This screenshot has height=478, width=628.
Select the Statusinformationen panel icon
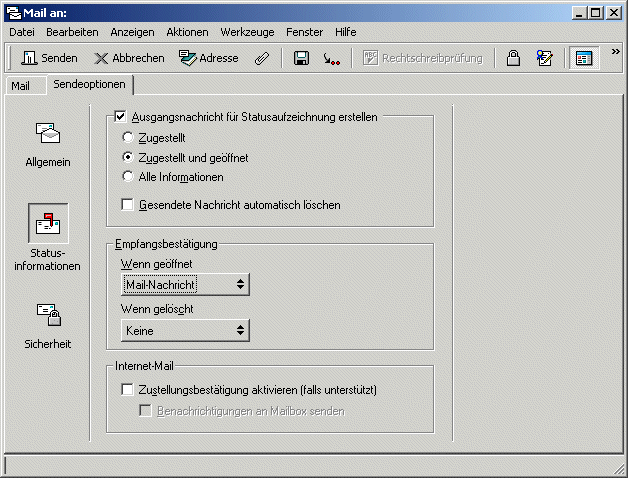(x=48, y=224)
